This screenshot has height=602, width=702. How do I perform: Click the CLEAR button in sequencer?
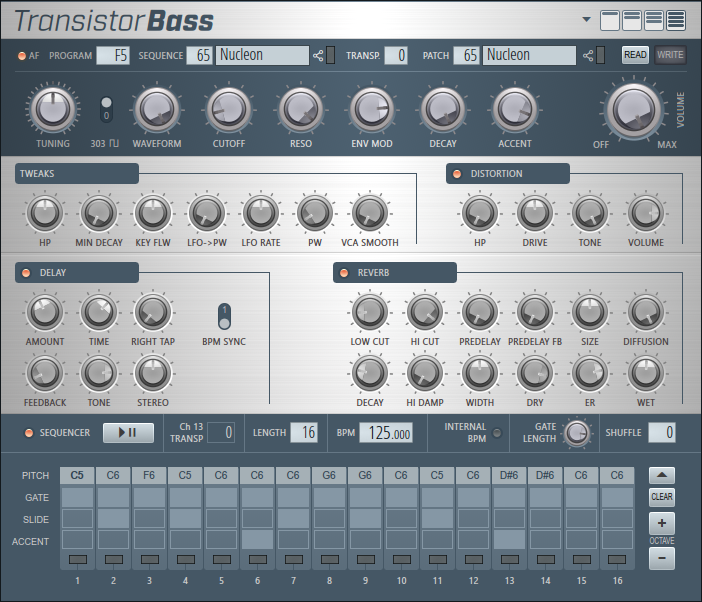(661, 497)
